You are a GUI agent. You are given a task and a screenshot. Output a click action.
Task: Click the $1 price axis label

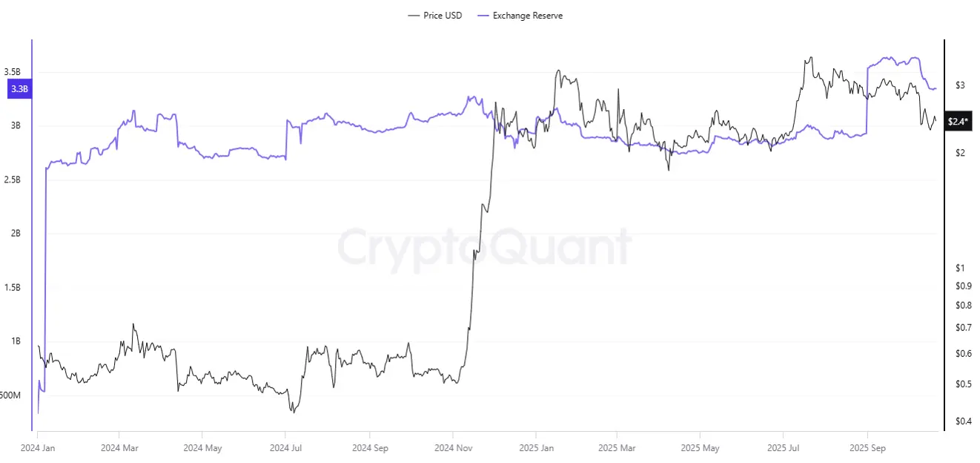pos(959,268)
